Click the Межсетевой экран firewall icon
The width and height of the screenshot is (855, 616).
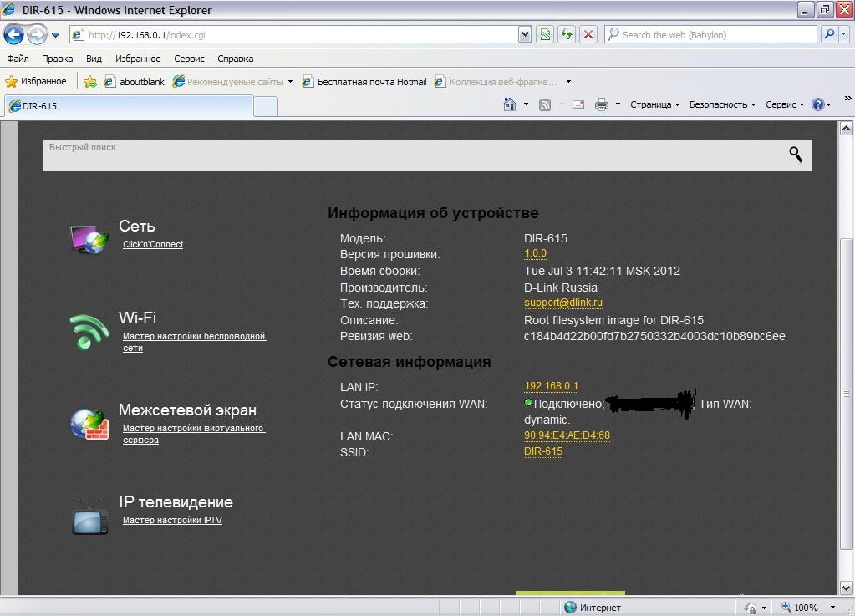click(x=89, y=424)
